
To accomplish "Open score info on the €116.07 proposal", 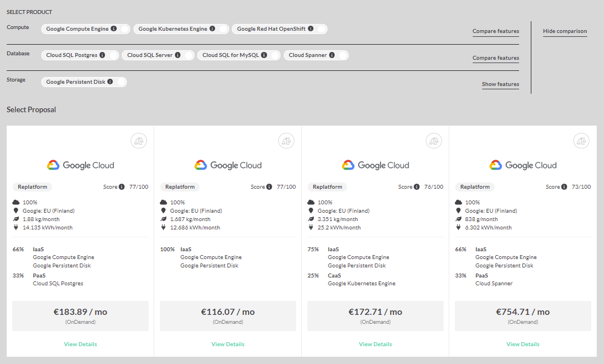I will [x=269, y=186].
